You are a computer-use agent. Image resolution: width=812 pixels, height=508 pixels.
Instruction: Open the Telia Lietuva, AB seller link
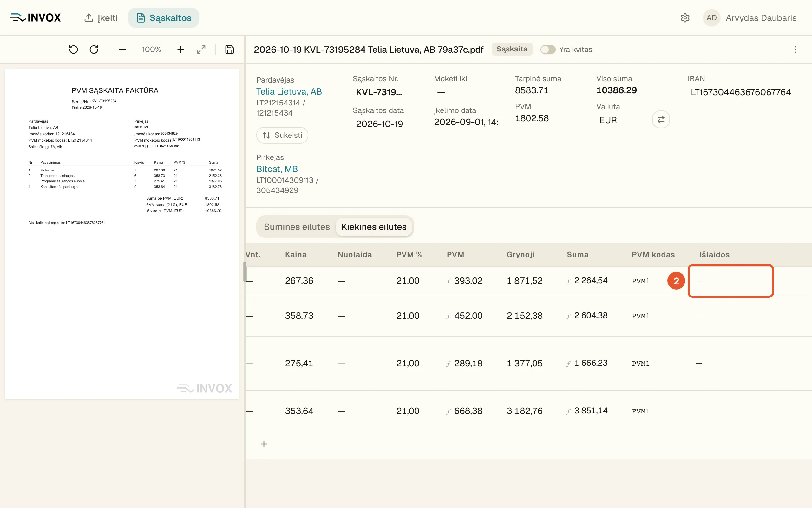click(x=289, y=91)
